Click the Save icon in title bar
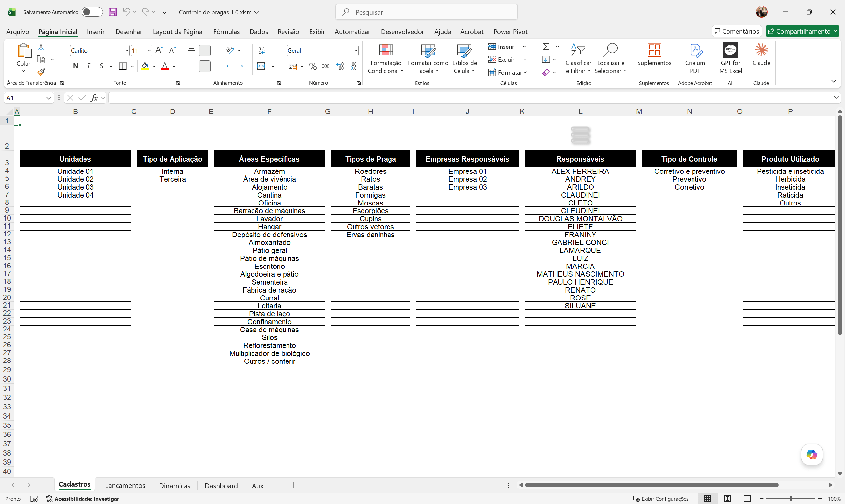 click(113, 12)
